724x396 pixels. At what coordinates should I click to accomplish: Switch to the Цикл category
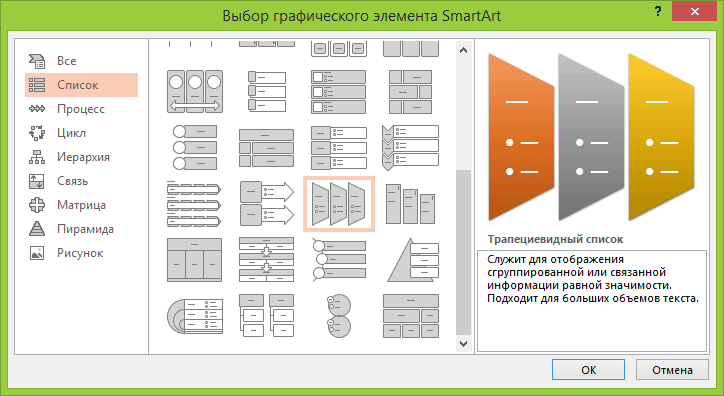click(x=81, y=133)
